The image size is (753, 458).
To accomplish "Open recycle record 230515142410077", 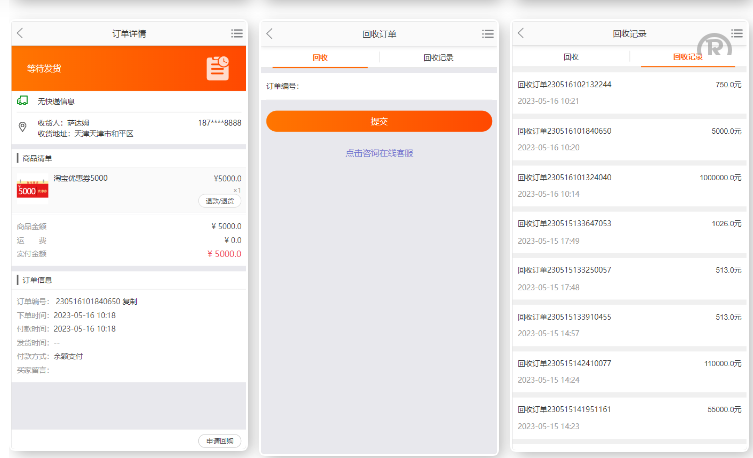I will (x=628, y=370).
